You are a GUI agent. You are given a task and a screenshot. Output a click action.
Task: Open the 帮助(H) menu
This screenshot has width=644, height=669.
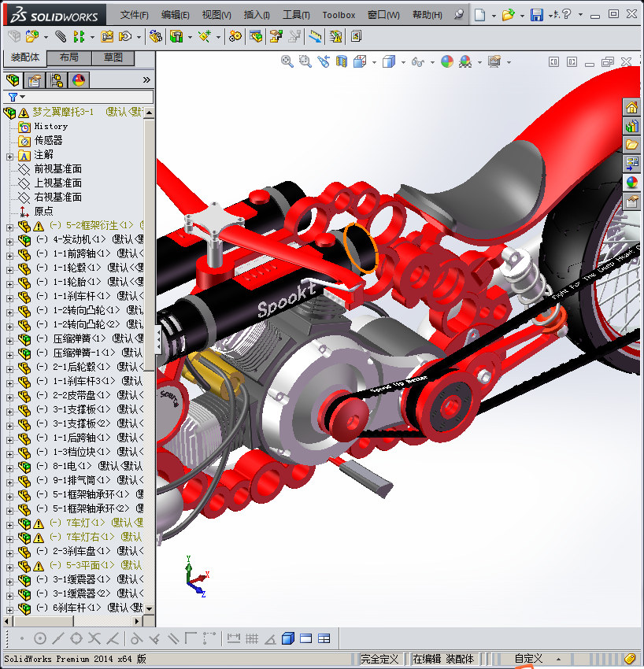coord(427,15)
